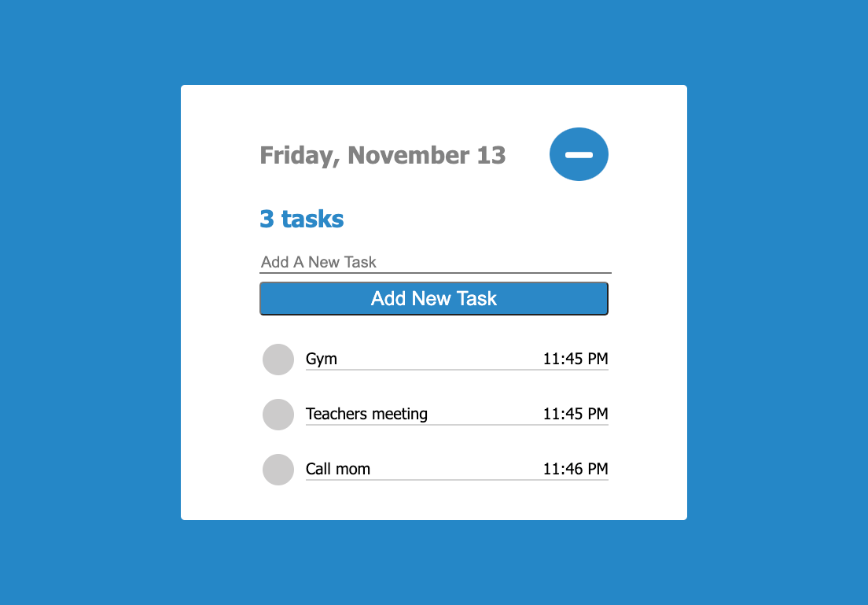868x605 pixels.
Task: Mark the Gym task complete
Action: [278, 359]
